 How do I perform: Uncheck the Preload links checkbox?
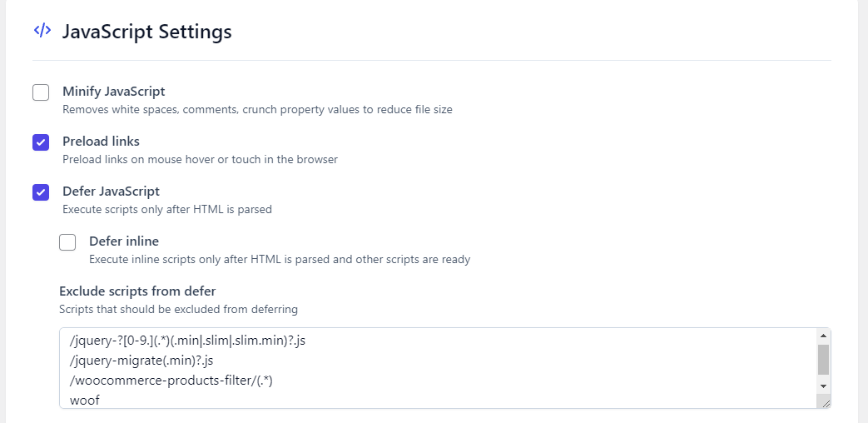coord(41,142)
